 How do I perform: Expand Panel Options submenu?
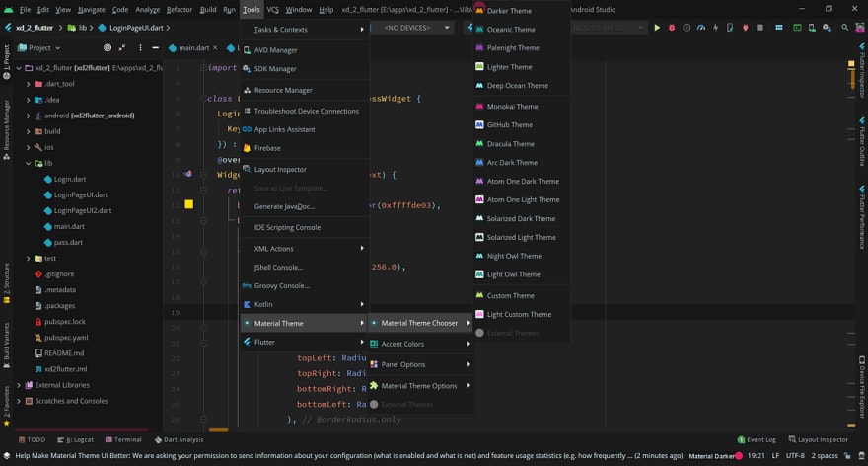coord(421,364)
